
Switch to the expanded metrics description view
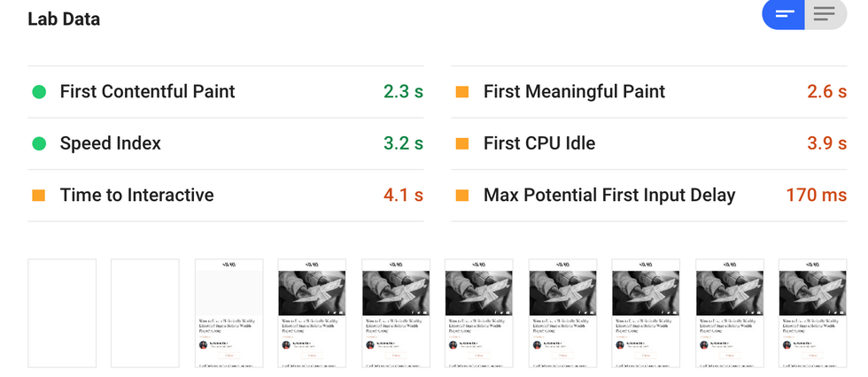click(x=825, y=14)
